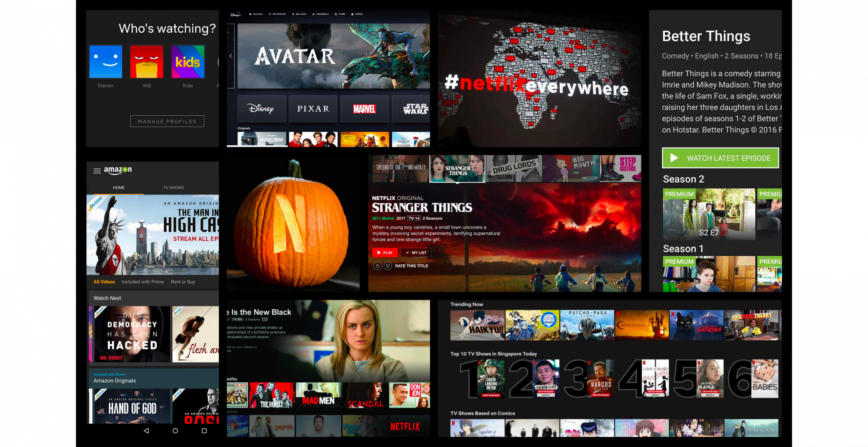
Task: Click the thumbs up rating icon
Action: (377, 266)
